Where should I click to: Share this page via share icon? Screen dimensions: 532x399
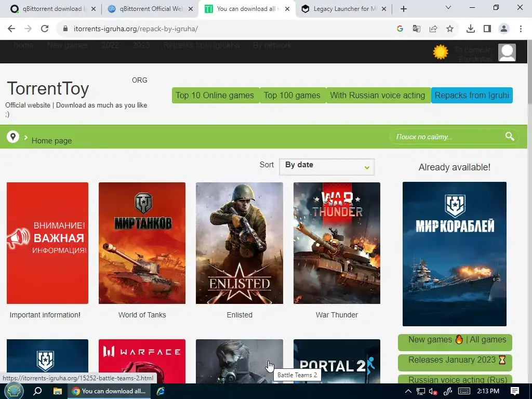tap(433, 29)
